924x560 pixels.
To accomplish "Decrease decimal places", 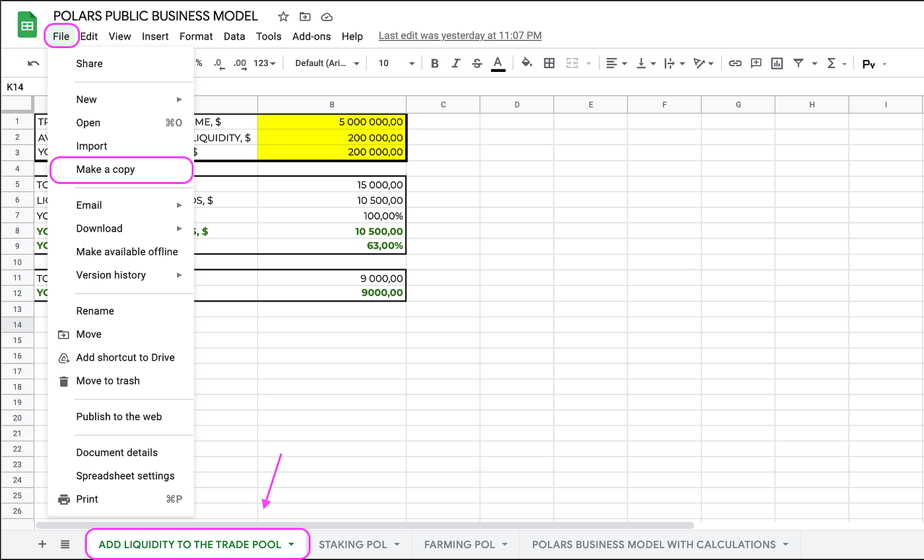I will (x=218, y=63).
